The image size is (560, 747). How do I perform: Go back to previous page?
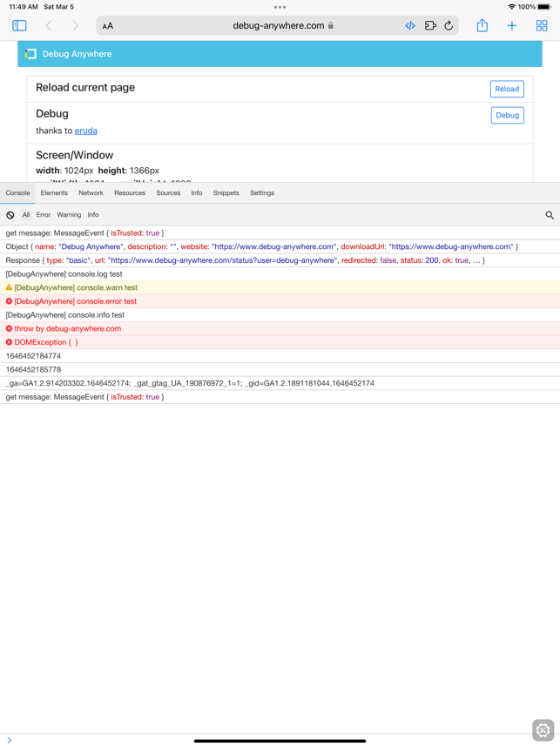pos(49,26)
